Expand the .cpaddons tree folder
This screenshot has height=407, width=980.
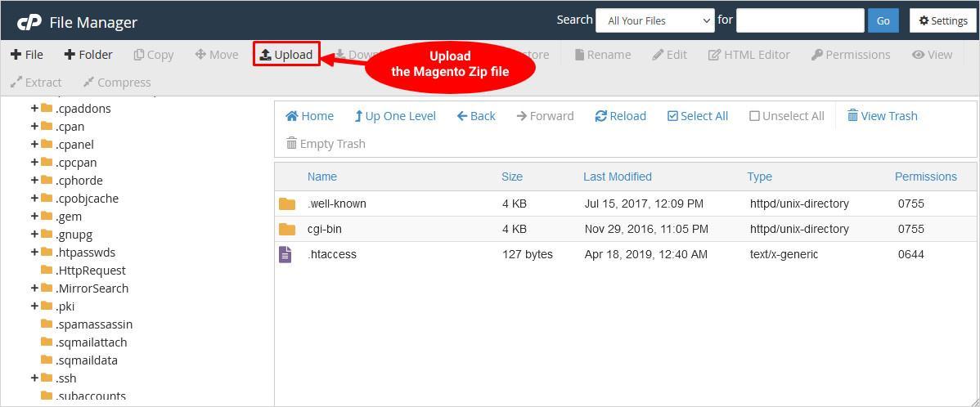point(34,108)
